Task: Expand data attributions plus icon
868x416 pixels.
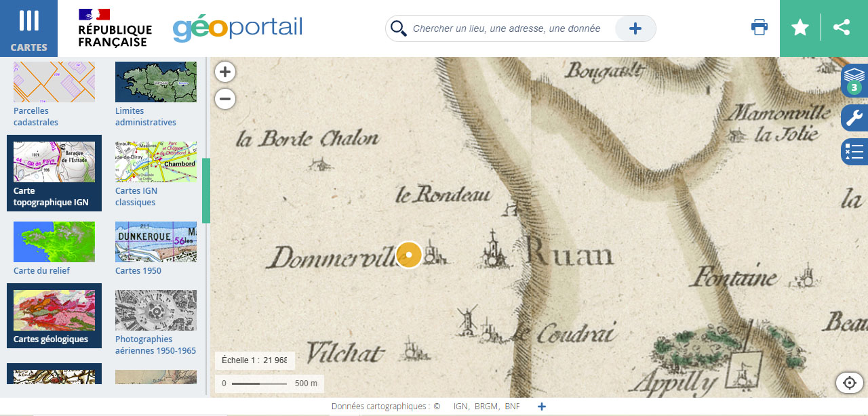Action: (541, 407)
